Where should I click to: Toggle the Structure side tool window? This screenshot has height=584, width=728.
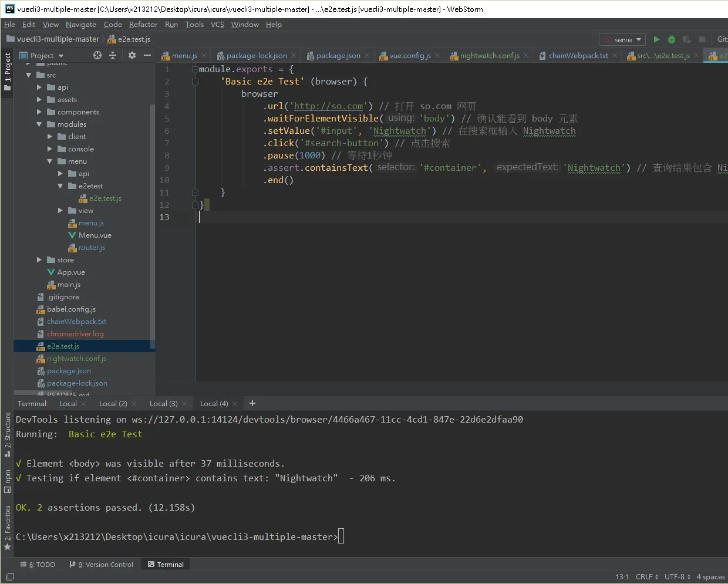coord(8,434)
